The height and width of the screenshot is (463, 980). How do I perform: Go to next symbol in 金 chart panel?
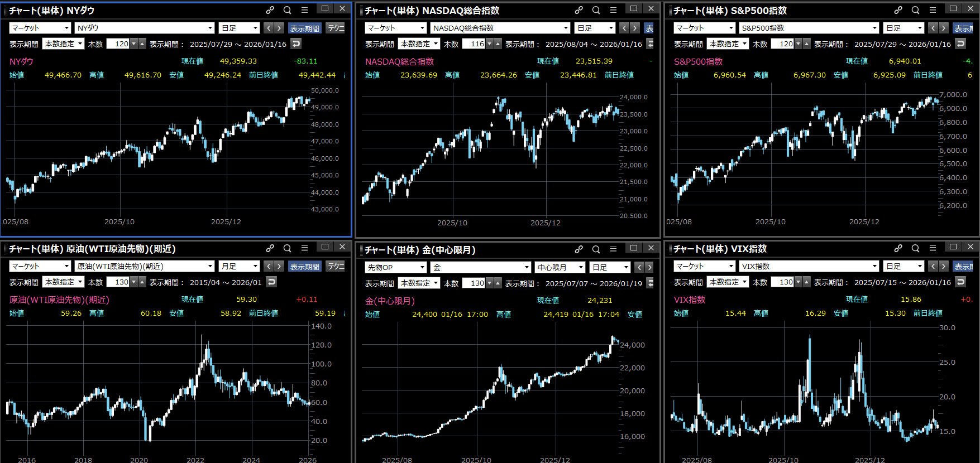tap(649, 267)
